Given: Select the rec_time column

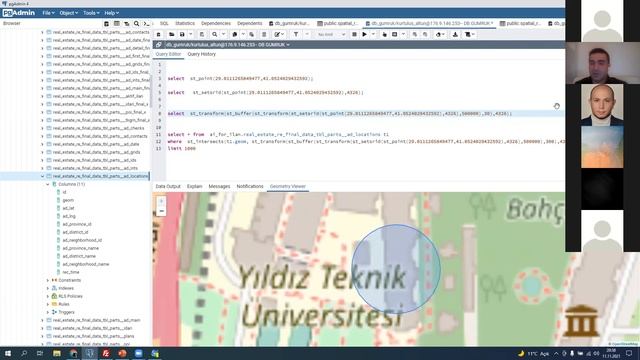Looking at the screenshot, I should point(71,272).
